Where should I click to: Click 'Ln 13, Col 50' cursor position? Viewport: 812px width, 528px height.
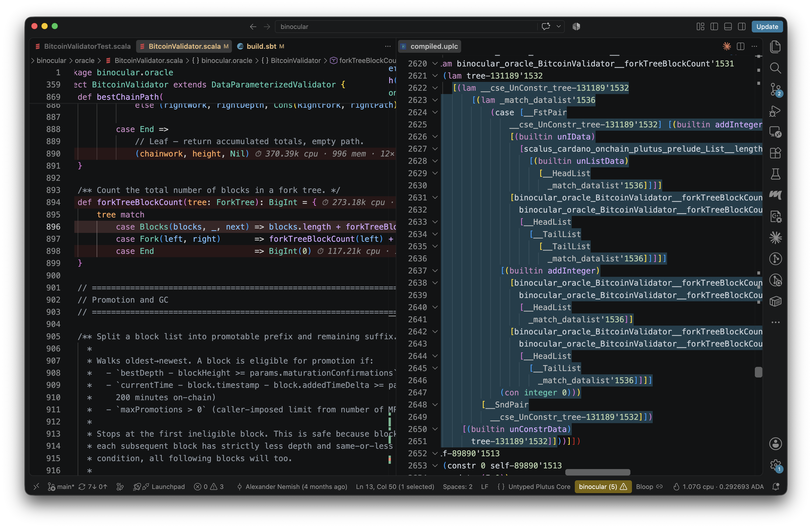[x=395, y=486]
